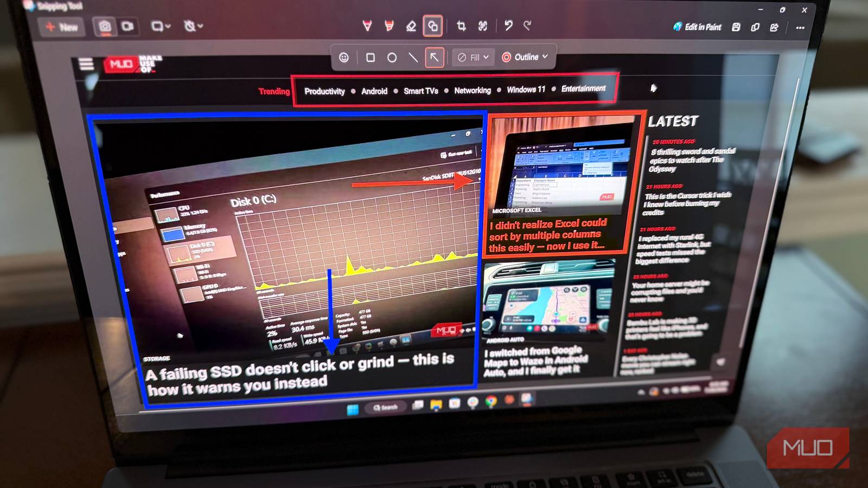Open the failing SSD article headline

tap(299, 374)
